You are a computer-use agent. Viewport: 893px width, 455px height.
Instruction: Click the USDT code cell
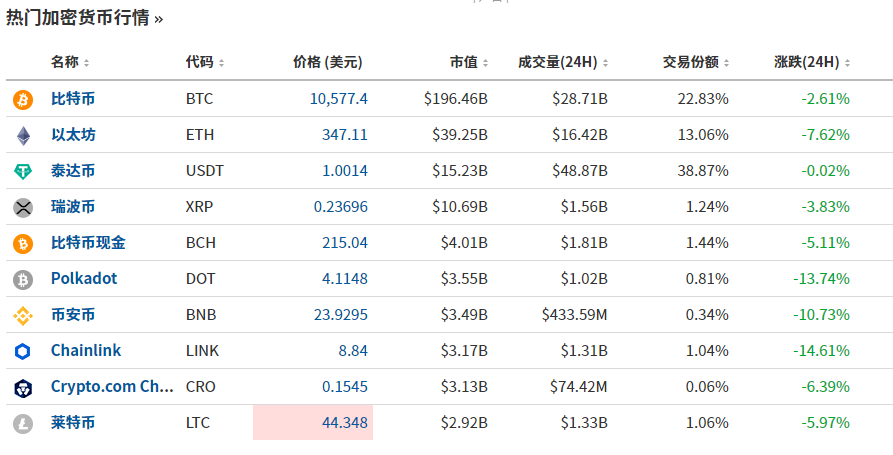[205, 170]
